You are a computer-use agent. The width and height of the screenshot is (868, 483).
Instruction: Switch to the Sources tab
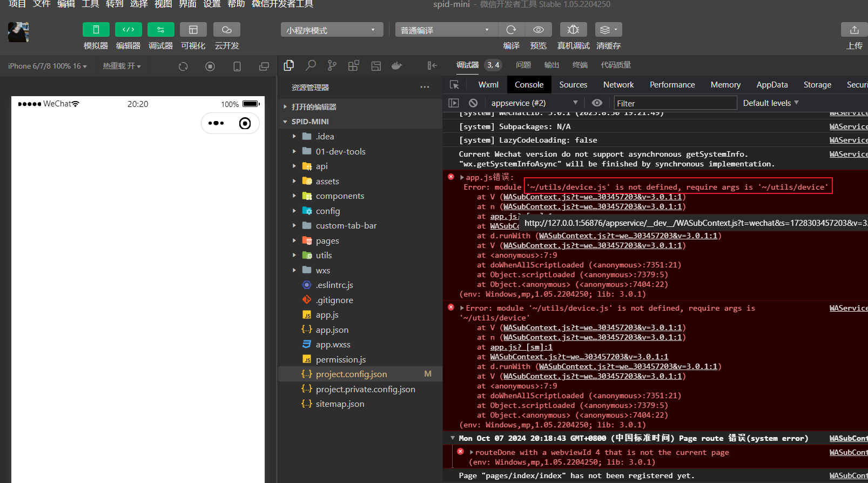pos(573,85)
